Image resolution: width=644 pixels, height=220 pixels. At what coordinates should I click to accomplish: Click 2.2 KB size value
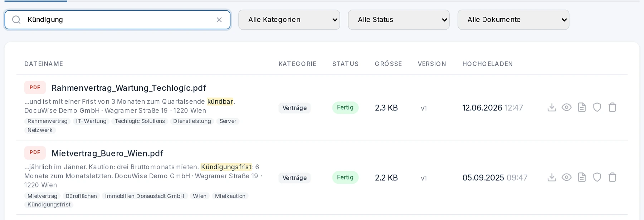386,178
